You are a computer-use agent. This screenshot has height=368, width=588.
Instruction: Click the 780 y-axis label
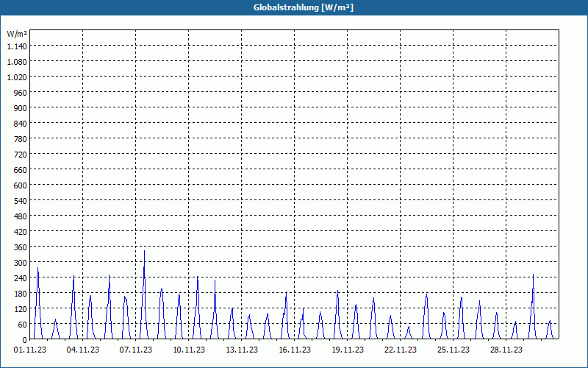click(x=21, y=139)
